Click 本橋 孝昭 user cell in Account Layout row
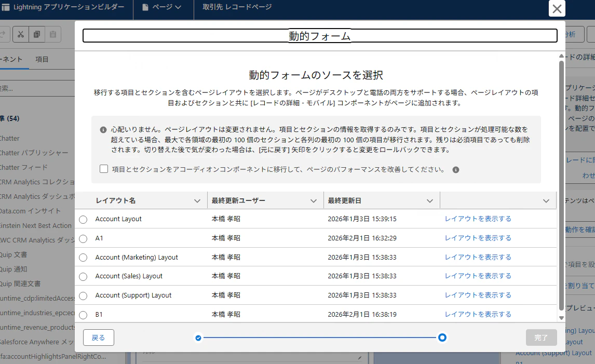Image resolution: width=595 pixels, height=364 pixels. pos(226,219)
